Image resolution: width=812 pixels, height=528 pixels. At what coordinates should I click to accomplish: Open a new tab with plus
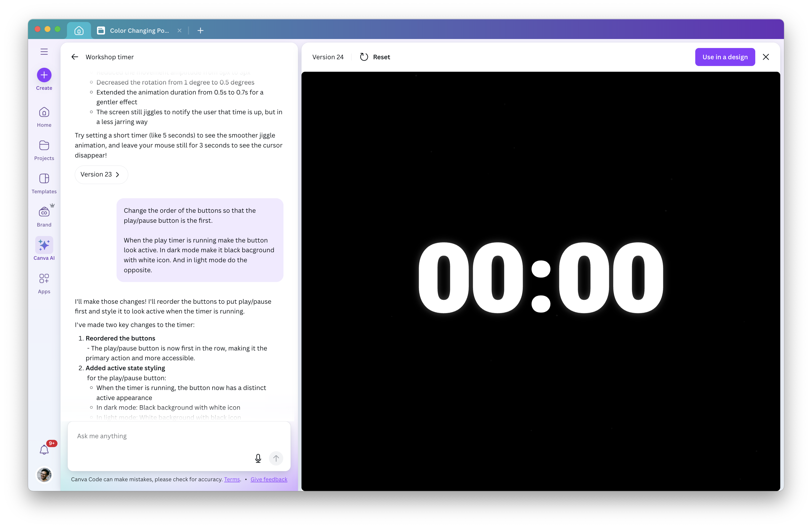[200, 31]
